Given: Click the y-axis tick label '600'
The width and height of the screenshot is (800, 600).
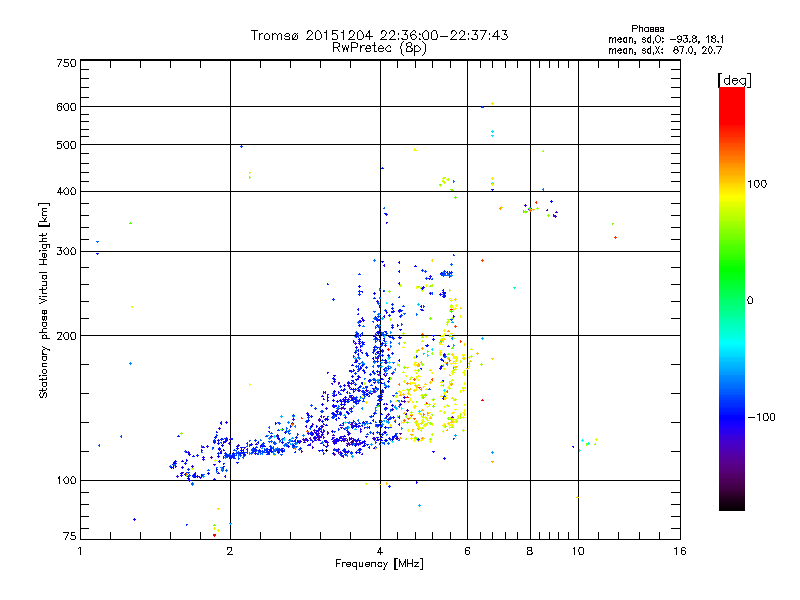Looking at the screenshot, I should click(x=67, y=107).
